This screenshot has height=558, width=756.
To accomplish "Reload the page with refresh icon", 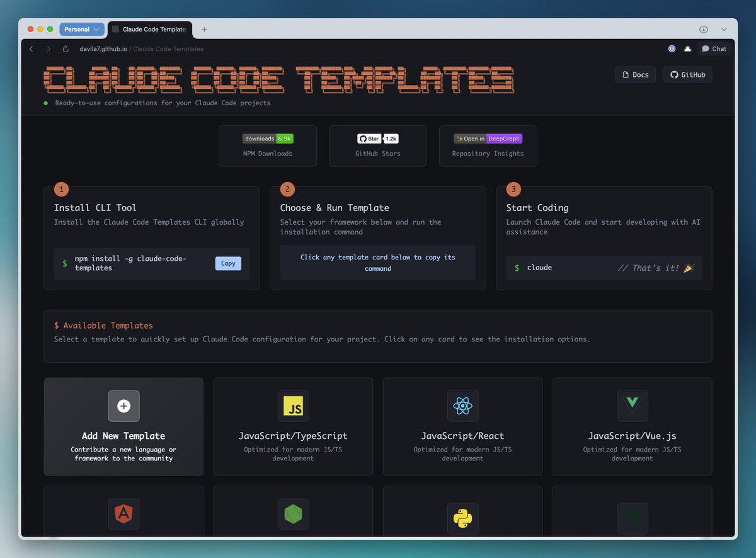I will coord(66,48).
